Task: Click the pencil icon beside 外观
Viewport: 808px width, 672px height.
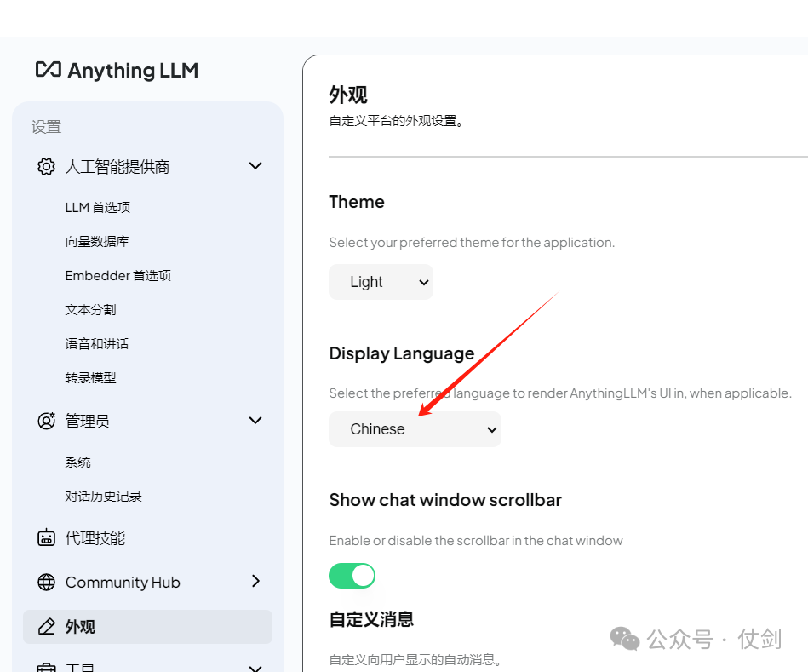Action: tap(46, 627)
